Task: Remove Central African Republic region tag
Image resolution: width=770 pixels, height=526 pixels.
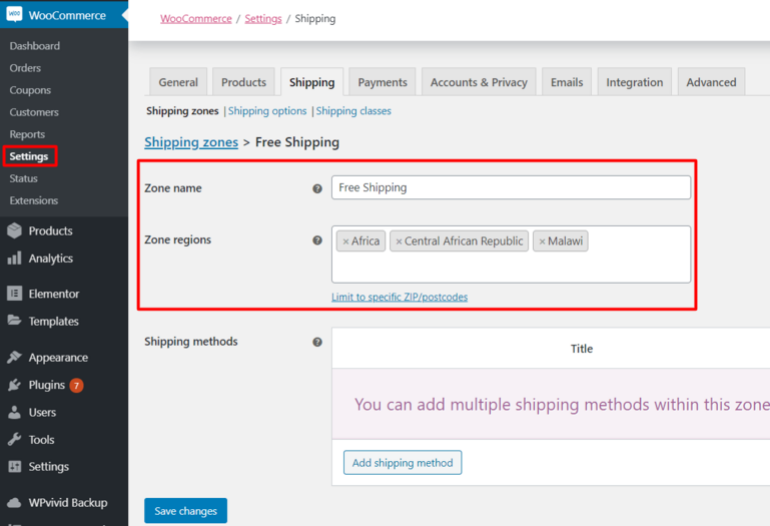Action: pos(399,242)
